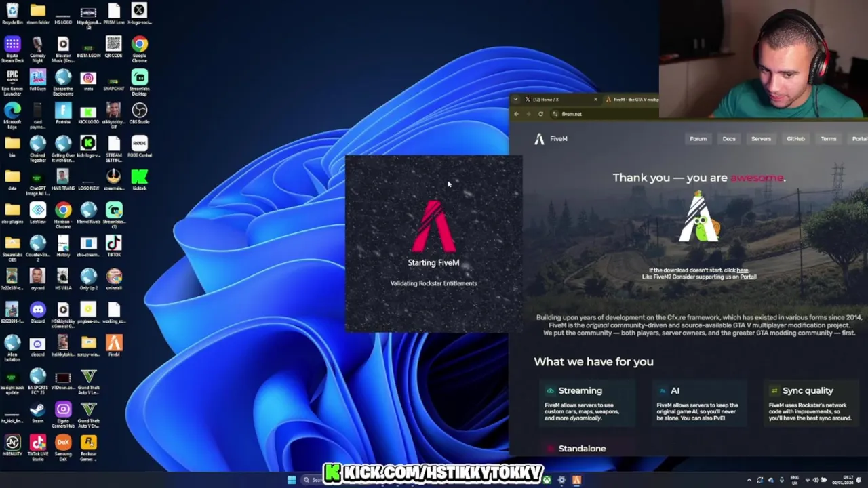The height and width of the screenshot is (488, 868).
Task: Launch Fortnite from the desktop
Action: pos(63,115)
